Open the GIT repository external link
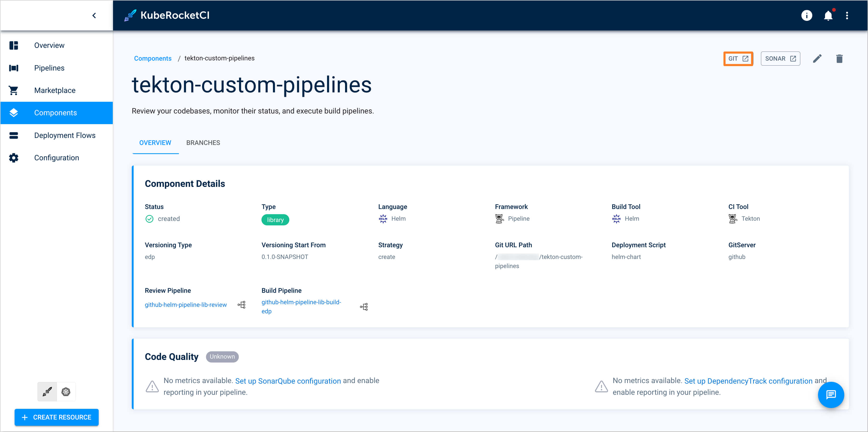The image size is (868, 432). (x=738, y=58)
